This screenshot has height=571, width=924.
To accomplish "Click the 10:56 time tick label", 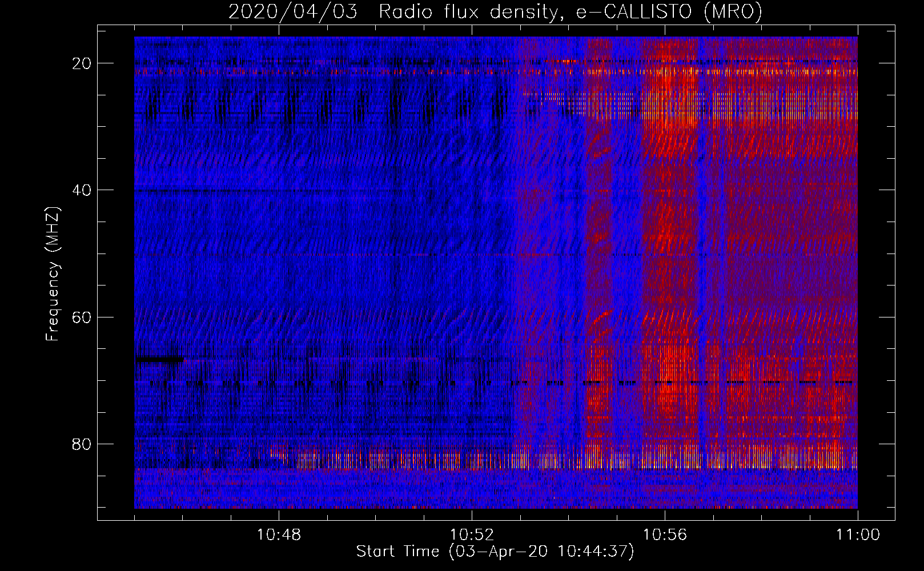I will click(x=665, y=535).
